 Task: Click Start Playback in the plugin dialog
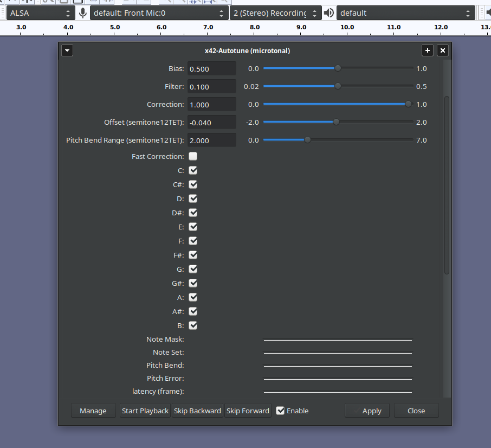click(145, 411)
